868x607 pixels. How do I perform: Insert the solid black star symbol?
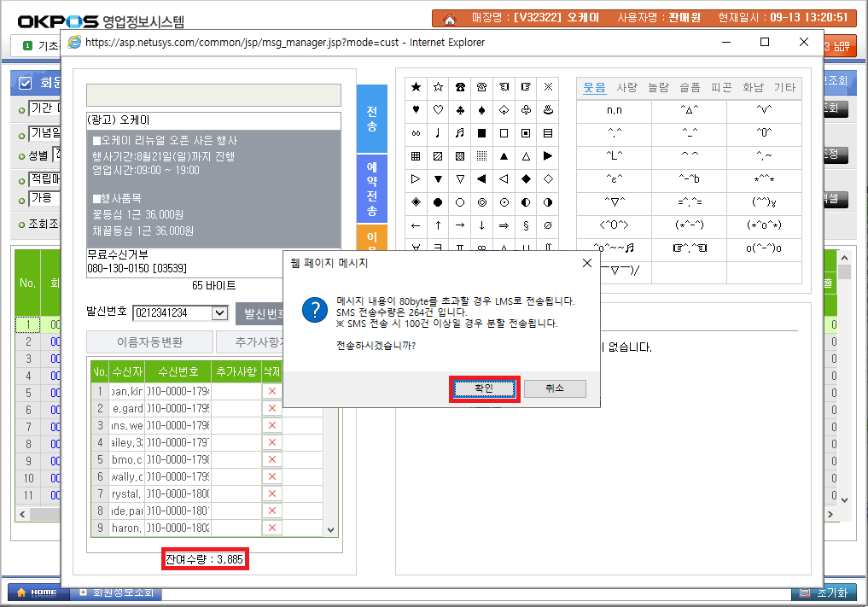click(416, 86)
